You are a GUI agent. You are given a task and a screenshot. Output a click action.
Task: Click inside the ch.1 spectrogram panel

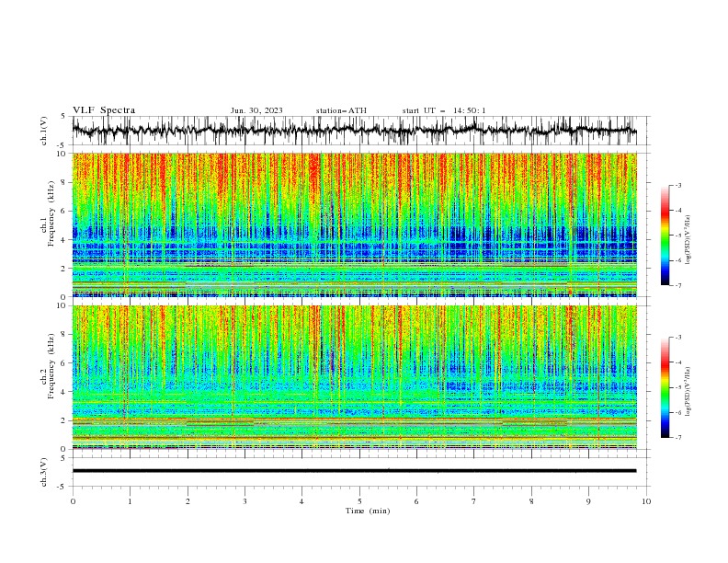[354, 224]
